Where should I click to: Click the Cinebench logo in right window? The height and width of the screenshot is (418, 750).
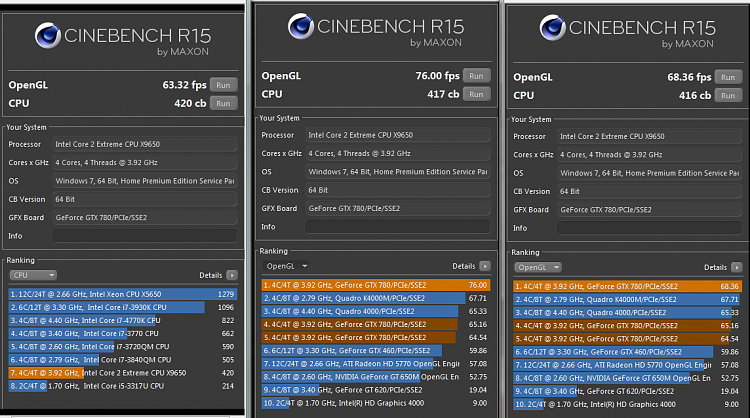(x=552, y=28)
